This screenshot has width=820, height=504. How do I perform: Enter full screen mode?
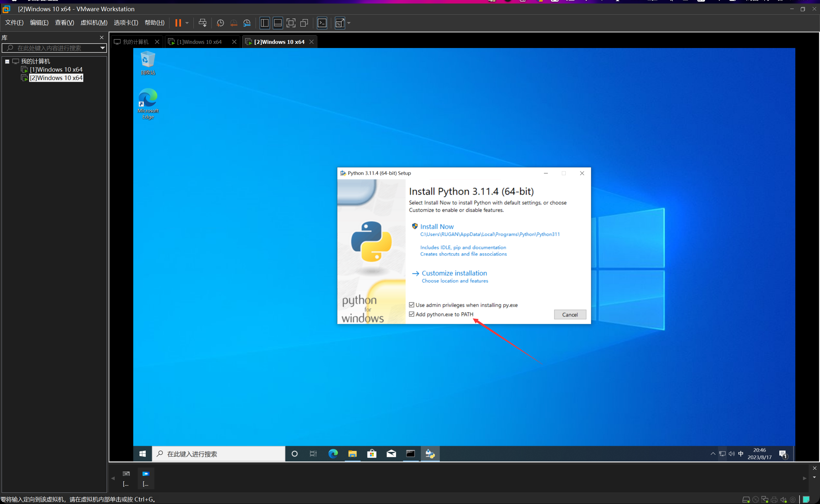291,23
